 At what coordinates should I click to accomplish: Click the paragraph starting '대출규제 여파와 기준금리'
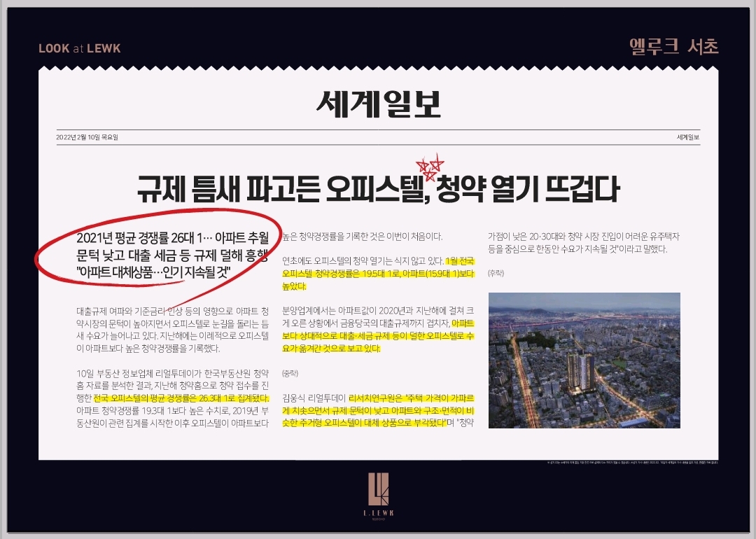[x=173, y=330]
